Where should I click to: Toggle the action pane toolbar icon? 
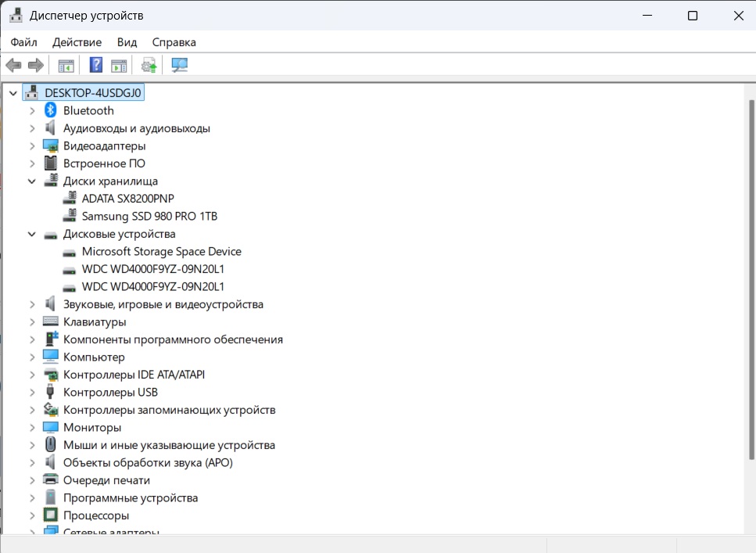pos(119,65)
